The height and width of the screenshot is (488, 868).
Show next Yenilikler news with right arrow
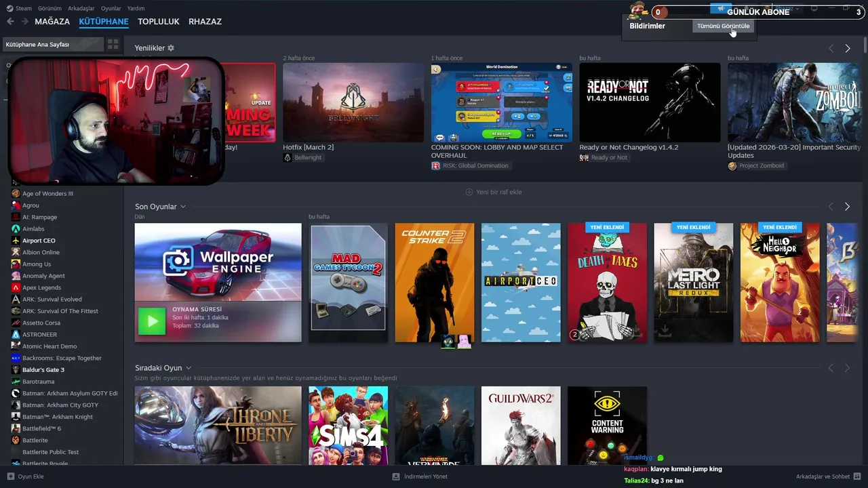[848, 48]
